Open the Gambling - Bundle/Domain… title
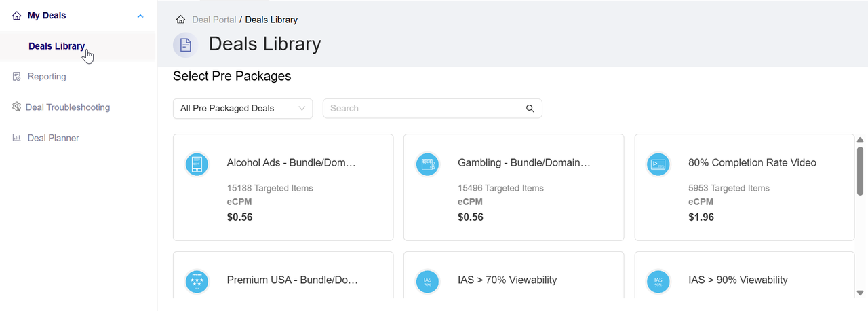 pyautogui.click(x=524, y=163)
